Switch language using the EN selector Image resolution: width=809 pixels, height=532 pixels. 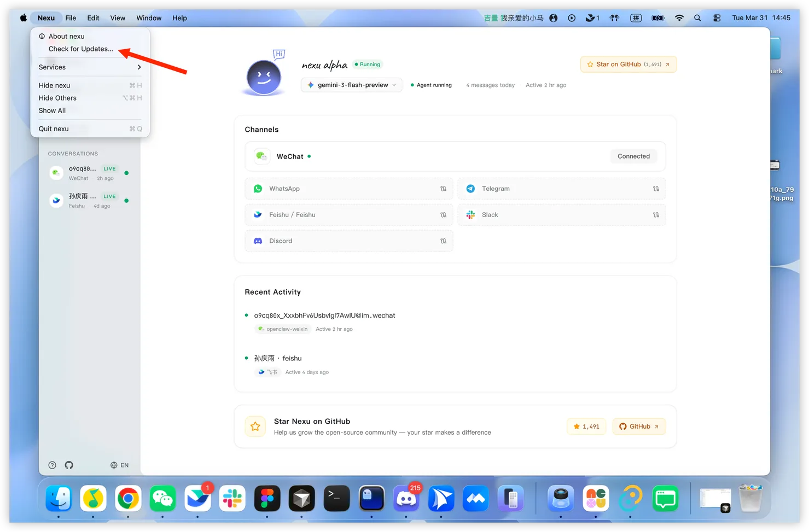pos(119,465)
